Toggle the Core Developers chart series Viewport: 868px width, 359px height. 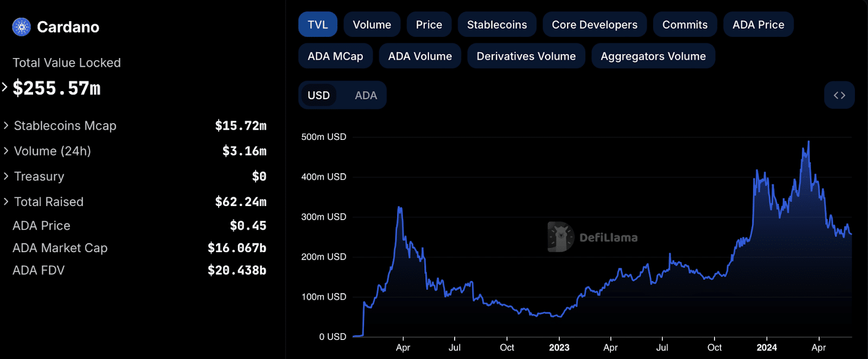coord(595,24)
